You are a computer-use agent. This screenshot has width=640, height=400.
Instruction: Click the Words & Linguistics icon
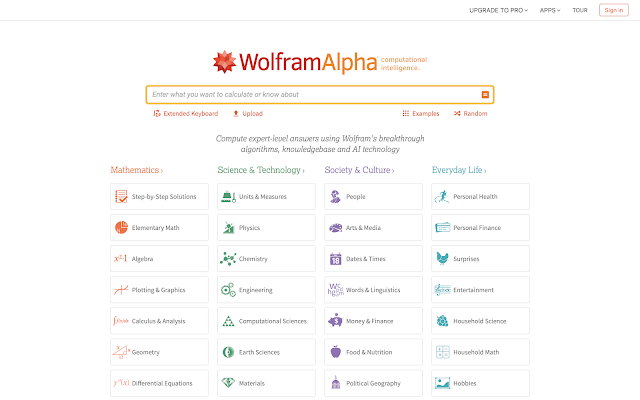pos(336,290)
